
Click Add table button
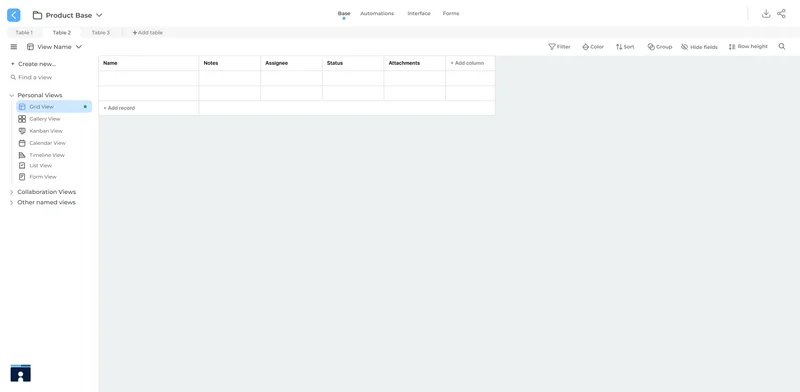point(147,33)
